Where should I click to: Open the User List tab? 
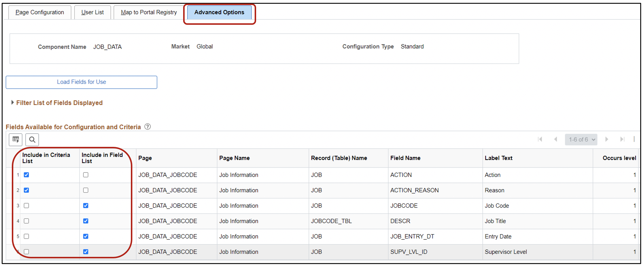[x=92, y=12]
